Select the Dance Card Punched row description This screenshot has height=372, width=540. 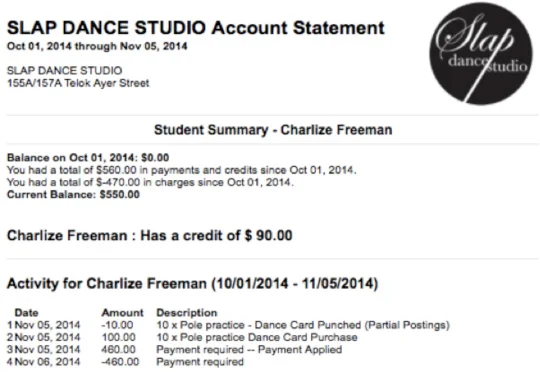click(303, 325)
